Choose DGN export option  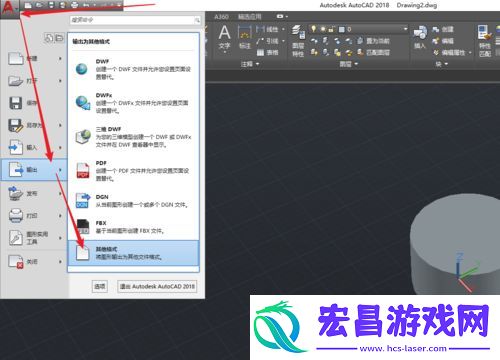coord(134,201)
